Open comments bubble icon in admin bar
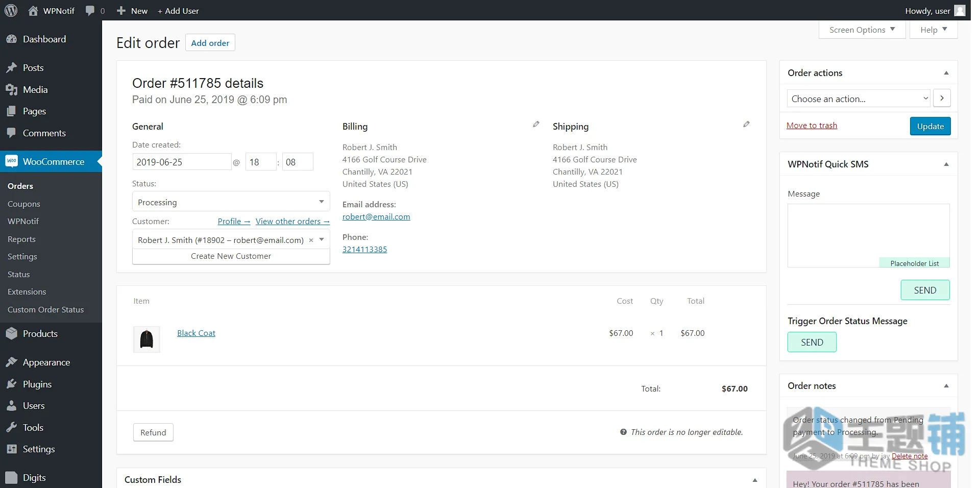Viewport: 980px width, 488px height. click(90, 11)
